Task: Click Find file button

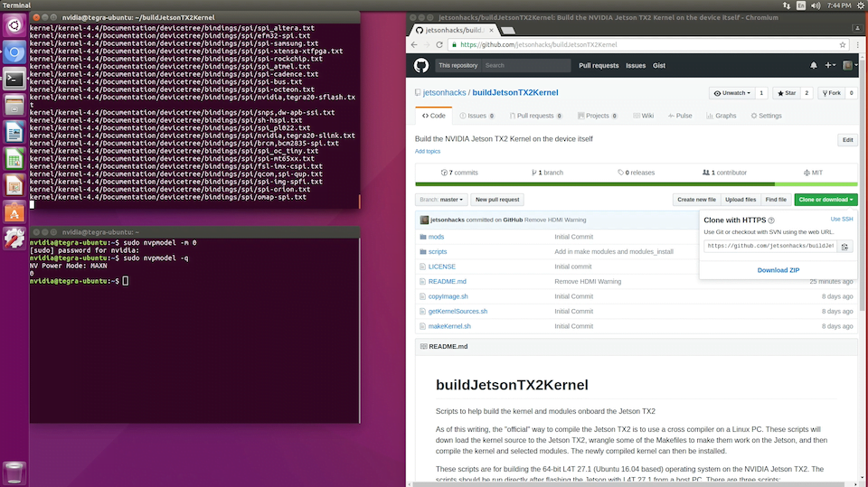Action: (776, 200)
